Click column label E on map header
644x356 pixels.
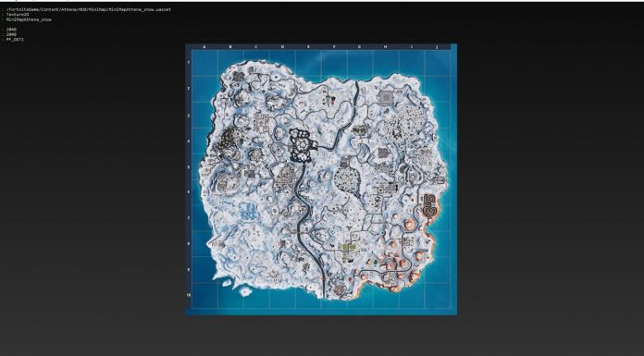(x=308, y=47)
